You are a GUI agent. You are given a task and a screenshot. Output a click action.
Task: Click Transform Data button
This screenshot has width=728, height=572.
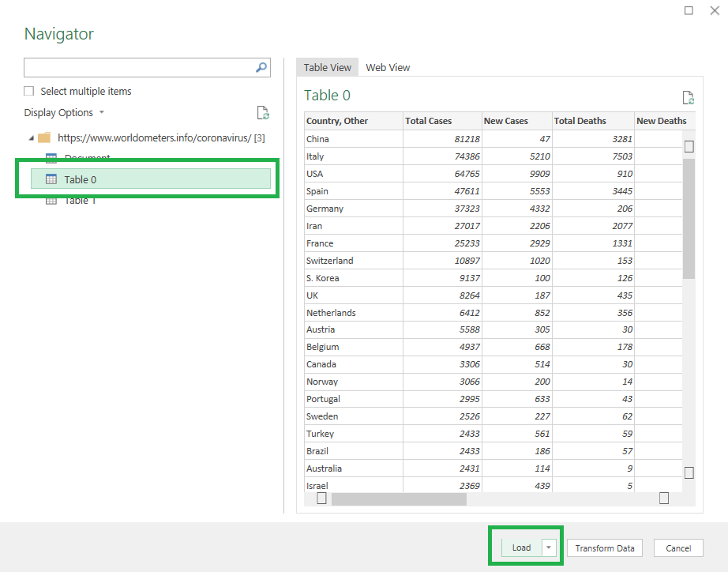point(605,548)
